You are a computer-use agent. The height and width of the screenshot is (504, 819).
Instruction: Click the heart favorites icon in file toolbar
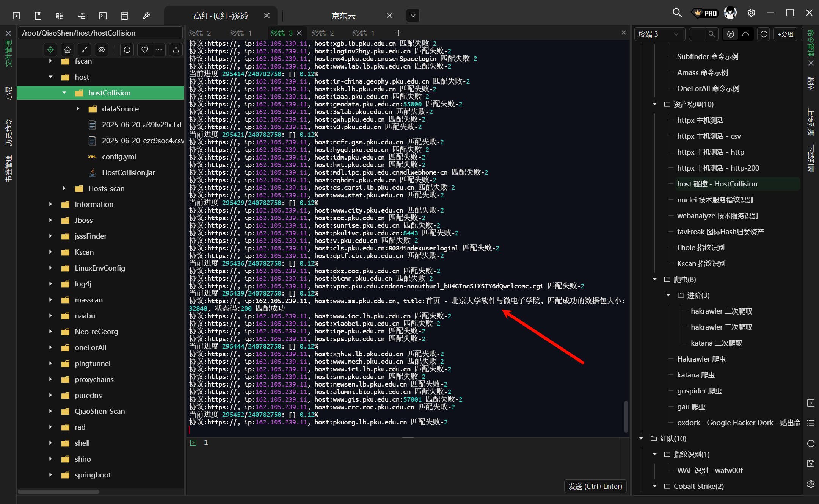click(144, 50)
